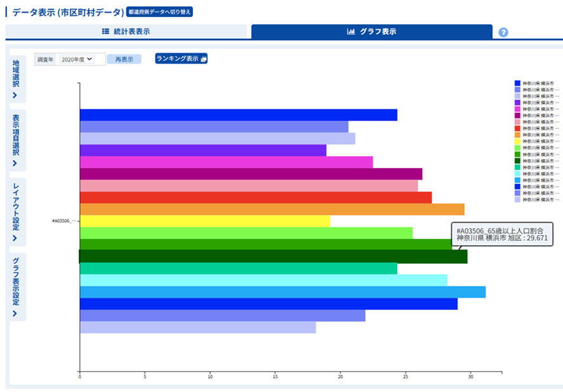The image size is (563, 392).
Task: Click the bar chart icon on グラフ表示 tab
Action: (351, 31)
